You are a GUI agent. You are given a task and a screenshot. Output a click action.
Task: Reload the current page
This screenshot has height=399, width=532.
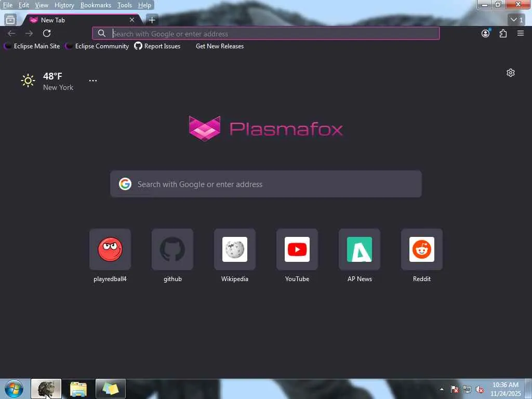click(x=47, y=33)
